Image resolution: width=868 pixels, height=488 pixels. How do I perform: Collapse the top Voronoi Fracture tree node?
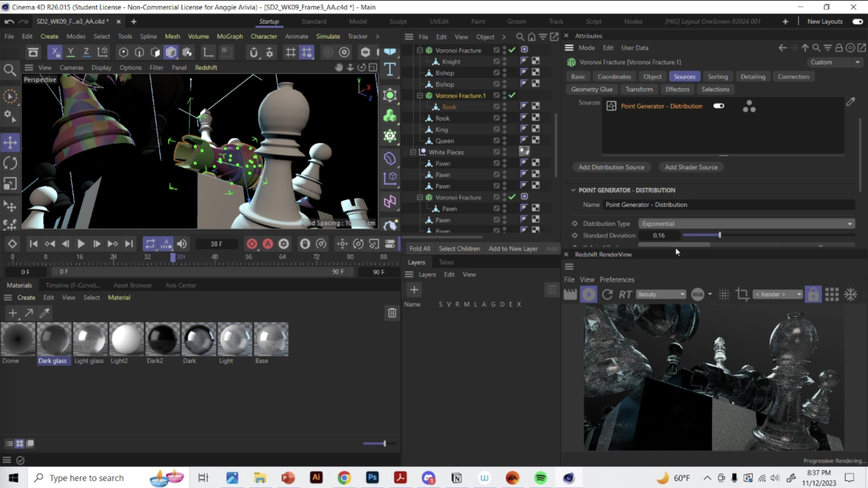point(419,50)
